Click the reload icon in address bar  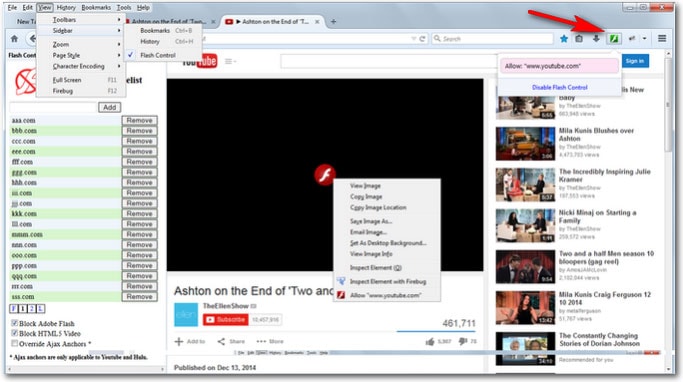click(422, 39)
